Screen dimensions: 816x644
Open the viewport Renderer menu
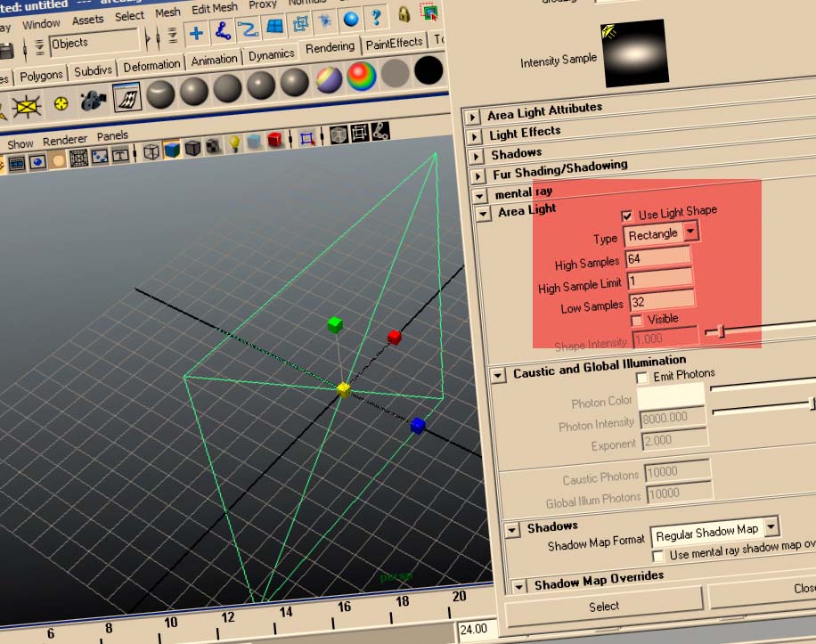[x=65, y=140]
